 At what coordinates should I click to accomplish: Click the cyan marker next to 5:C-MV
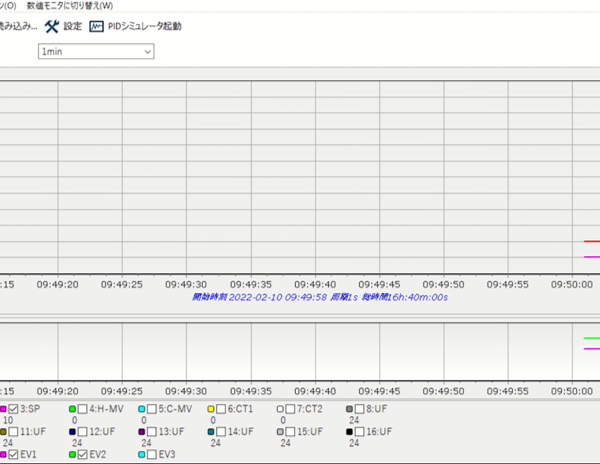[x=142, y=409]
